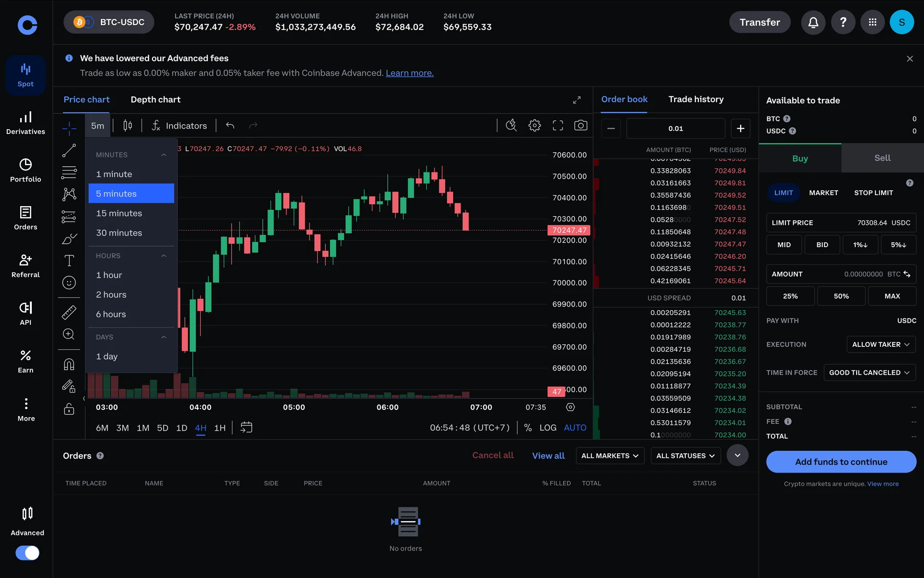
Task: Switch to Trade history tab
Action: [x=696, y=99]
